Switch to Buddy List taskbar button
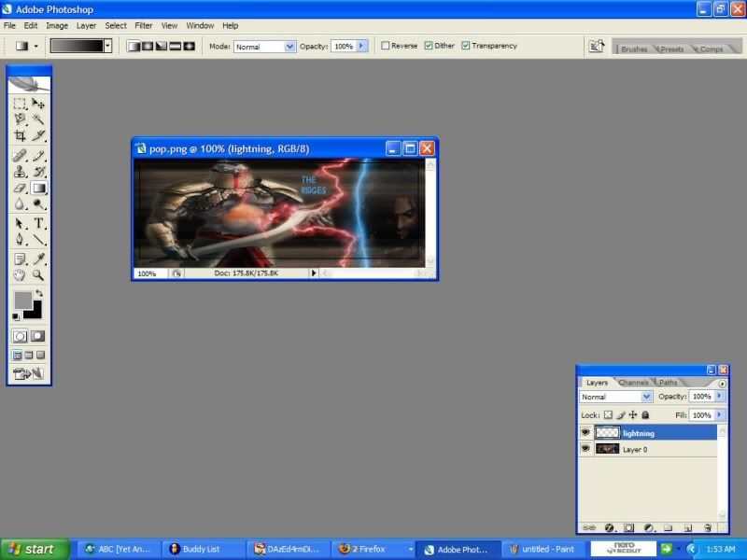The image size is (747, 560). (x=204, y=549)
